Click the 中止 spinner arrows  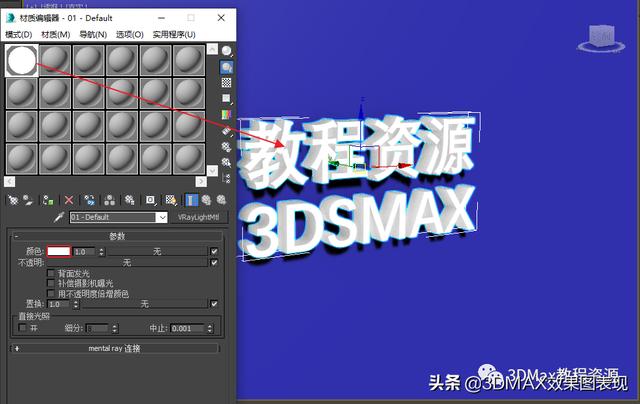[210, 328]
